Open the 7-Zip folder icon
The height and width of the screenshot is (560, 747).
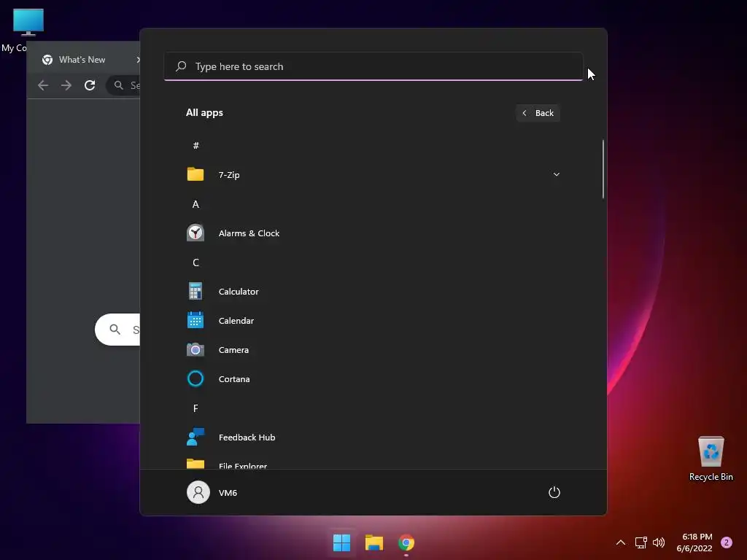click(196, 174)
